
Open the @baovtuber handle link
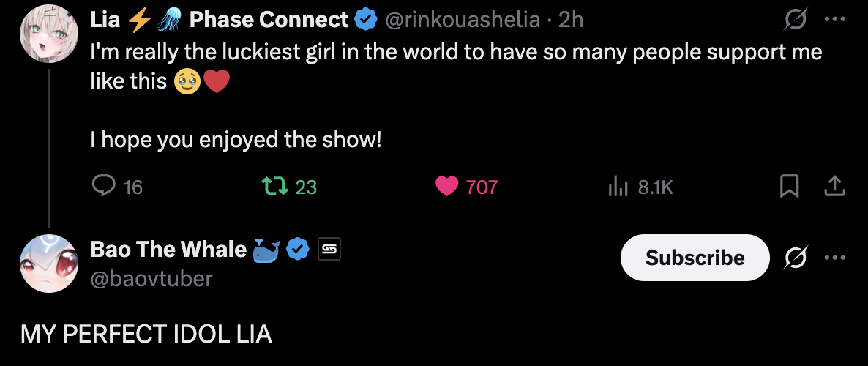point(151,277)
